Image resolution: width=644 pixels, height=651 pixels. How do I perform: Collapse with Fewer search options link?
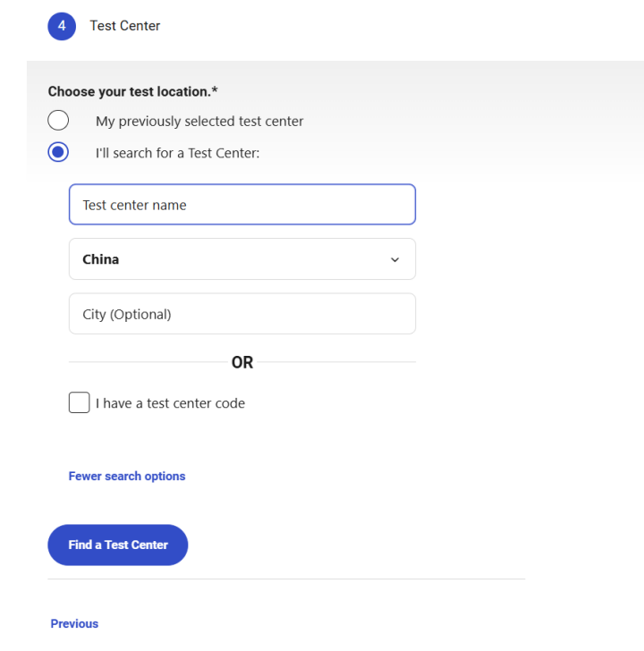tap(127, 477)
